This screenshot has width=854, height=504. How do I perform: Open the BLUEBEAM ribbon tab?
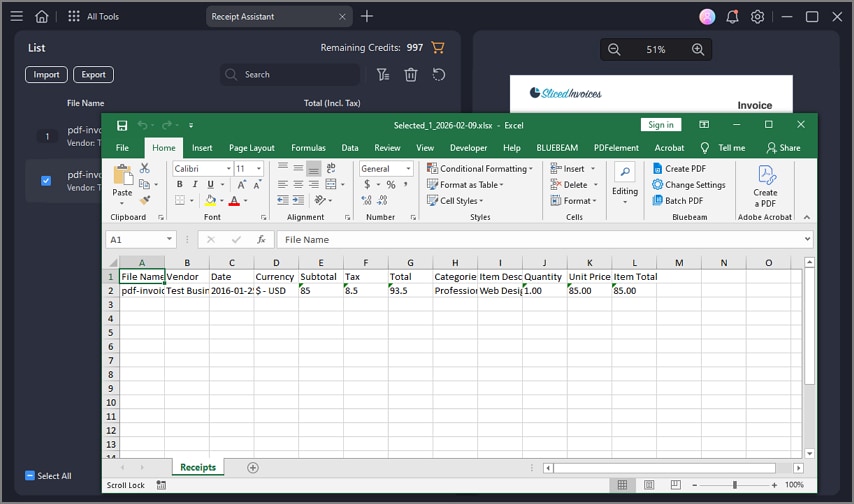click(x=557, y=148)
